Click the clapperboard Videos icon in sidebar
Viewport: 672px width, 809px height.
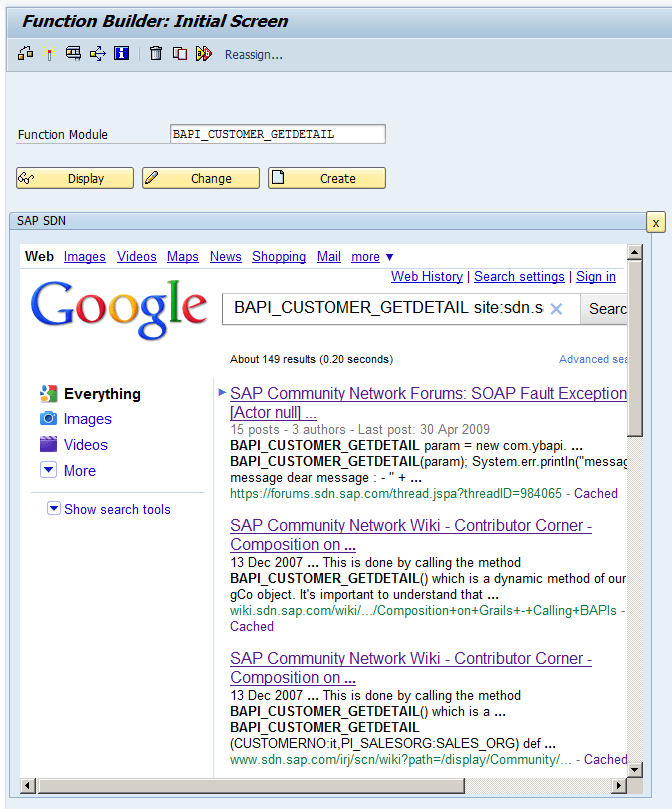point(49,444)
